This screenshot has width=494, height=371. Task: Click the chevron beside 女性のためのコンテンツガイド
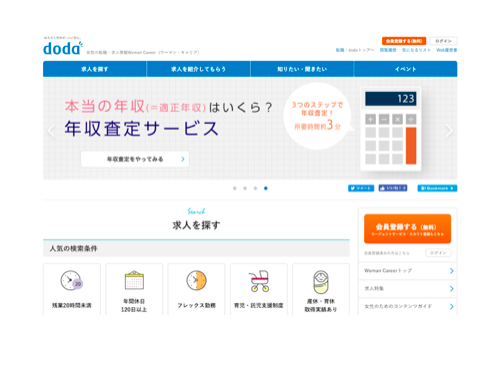[x=451, y=306]
